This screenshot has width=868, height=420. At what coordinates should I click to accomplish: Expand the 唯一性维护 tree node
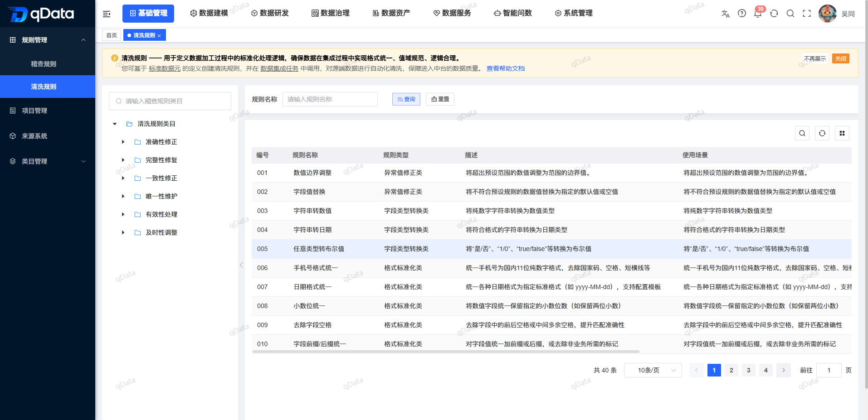123,196
